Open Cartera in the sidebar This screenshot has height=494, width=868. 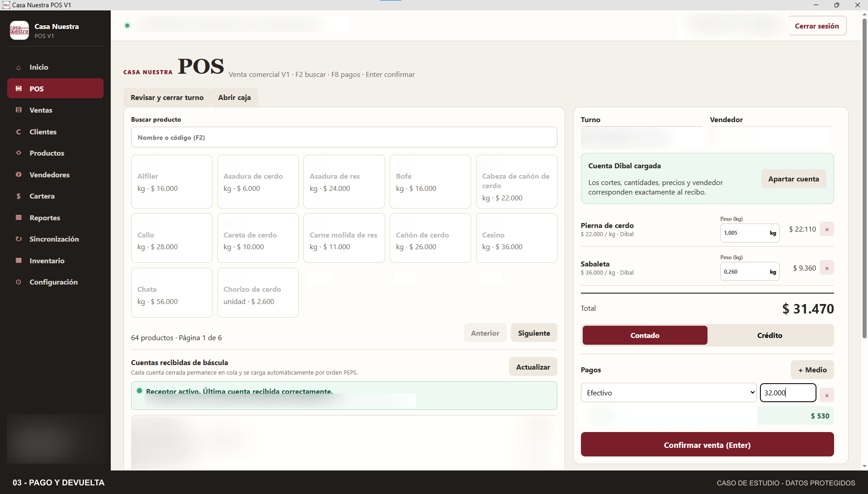pos(55,196)
